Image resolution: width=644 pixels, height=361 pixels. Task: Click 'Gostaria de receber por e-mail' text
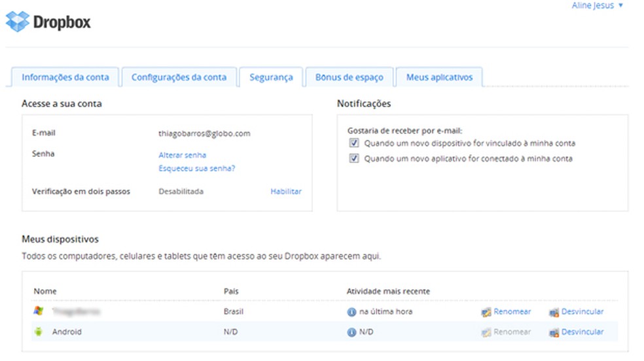coord(404,130)
